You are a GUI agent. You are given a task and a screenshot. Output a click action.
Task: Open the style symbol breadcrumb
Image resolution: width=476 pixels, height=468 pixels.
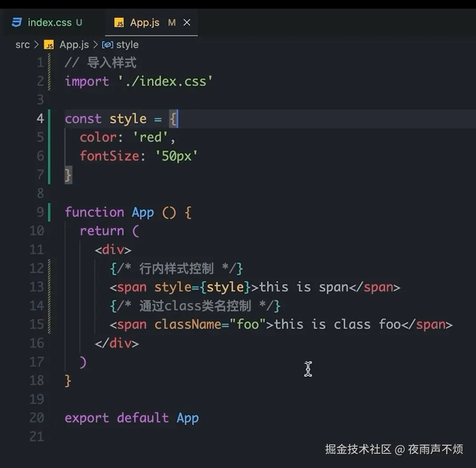pyautogui.click(x=127, y=45)
